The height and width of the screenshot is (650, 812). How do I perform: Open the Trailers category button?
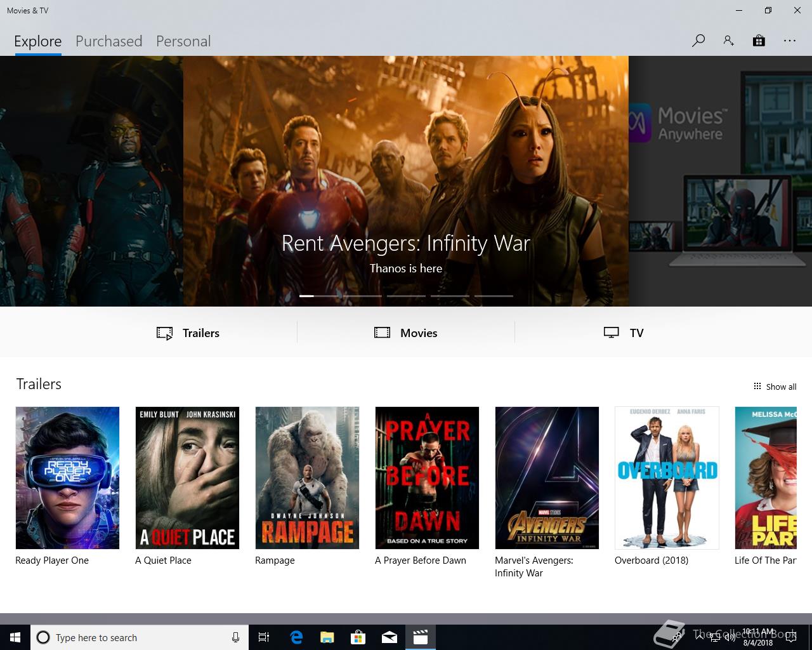[188, 333]
